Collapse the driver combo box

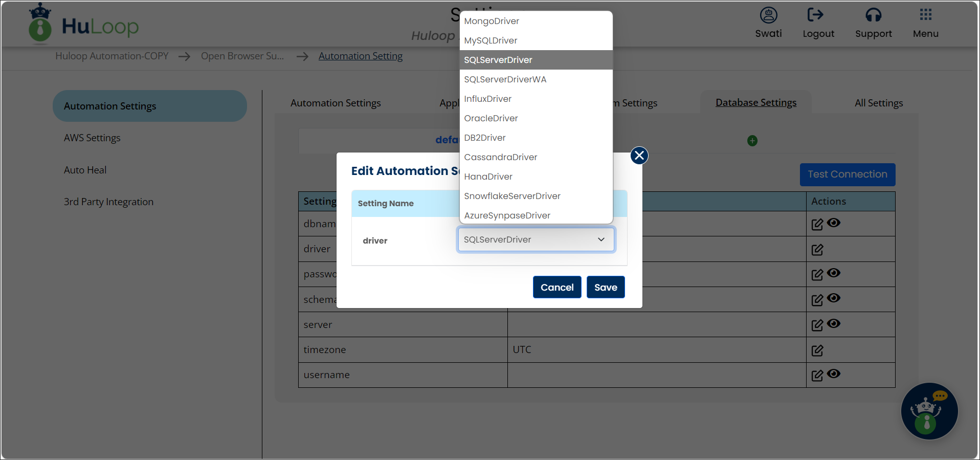pos(536,239)
